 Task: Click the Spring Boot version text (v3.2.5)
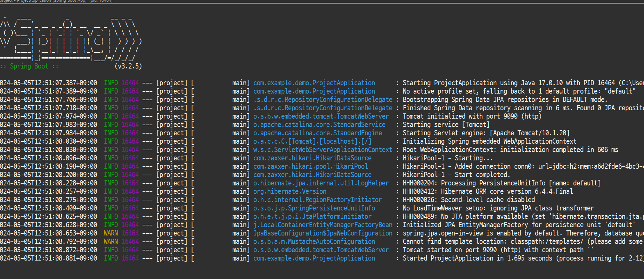(128, 66)
